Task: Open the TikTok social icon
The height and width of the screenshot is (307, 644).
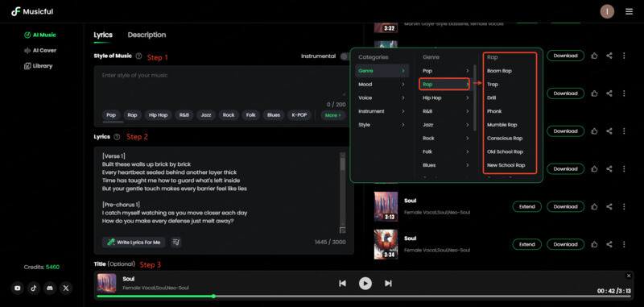Action: 34,288
